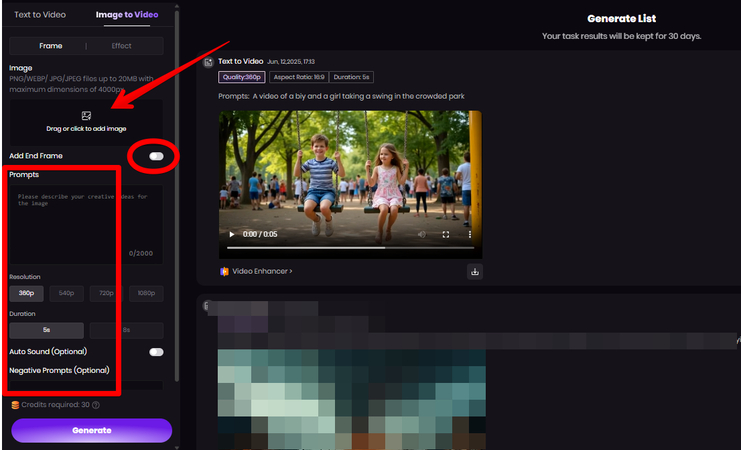This screenshot has width=741, height=450.
Task: Click the Duration: 5s tag
Action: point(351,77)
